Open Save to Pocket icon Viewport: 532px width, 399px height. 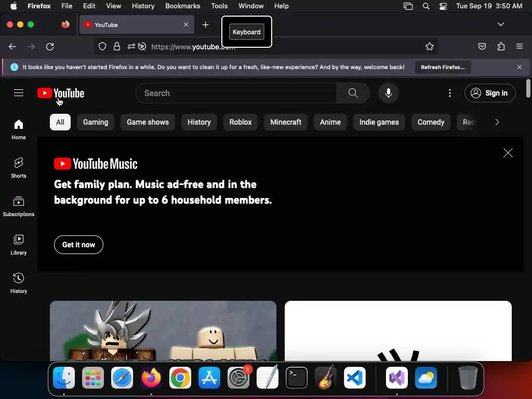[482, 46]
